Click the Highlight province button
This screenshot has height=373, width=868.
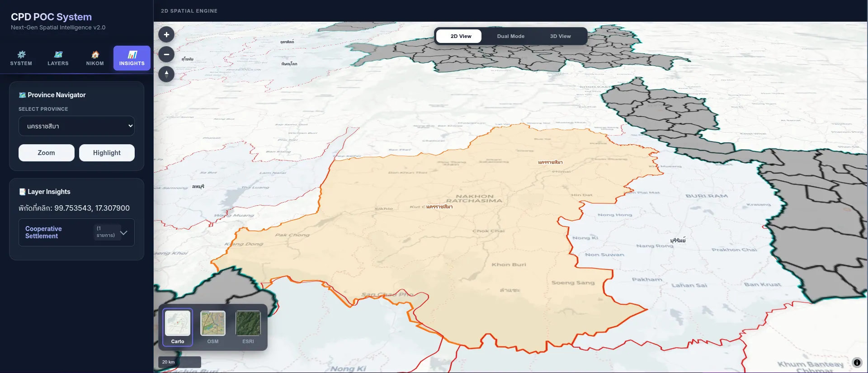[x=107, y=153]
